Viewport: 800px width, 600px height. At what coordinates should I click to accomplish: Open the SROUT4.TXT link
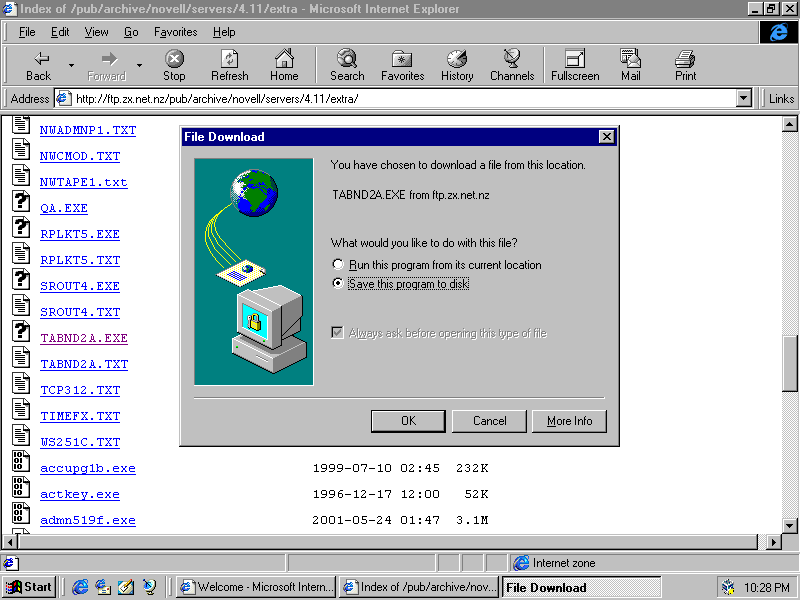pos(80,312)
